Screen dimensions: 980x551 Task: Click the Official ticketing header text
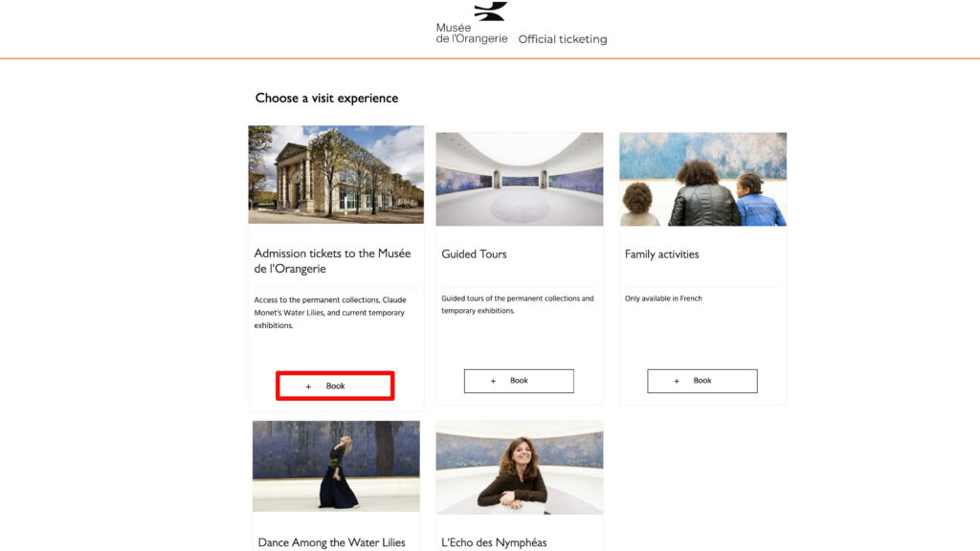563,39
